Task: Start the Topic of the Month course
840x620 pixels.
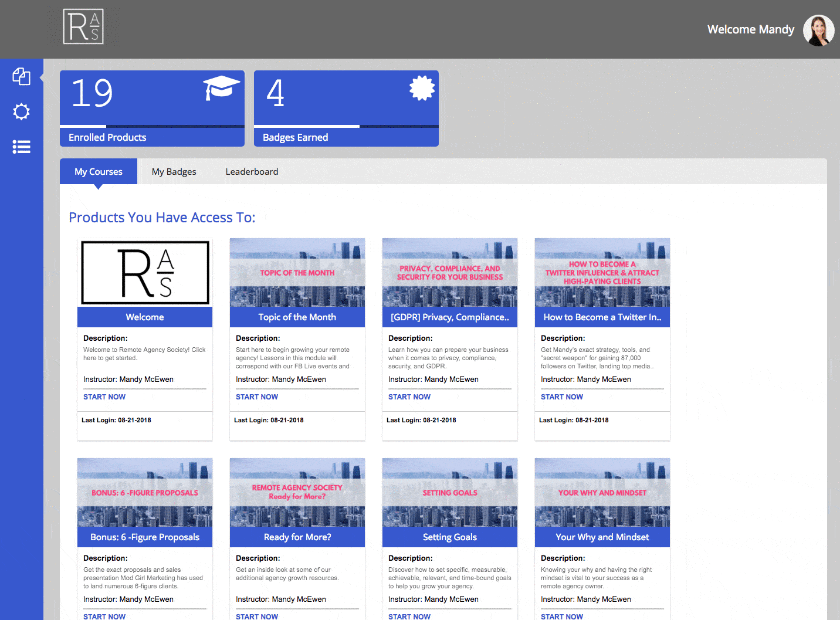Action: [256, 397]
